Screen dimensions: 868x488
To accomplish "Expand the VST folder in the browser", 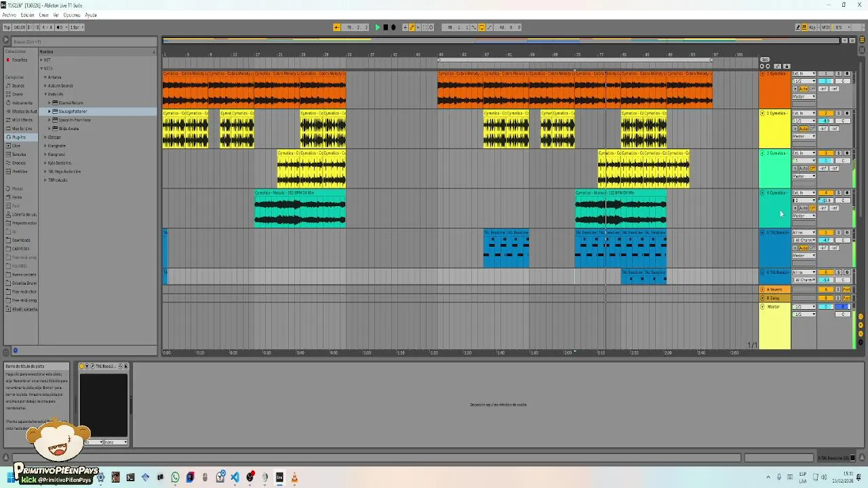I will (41, 60).
